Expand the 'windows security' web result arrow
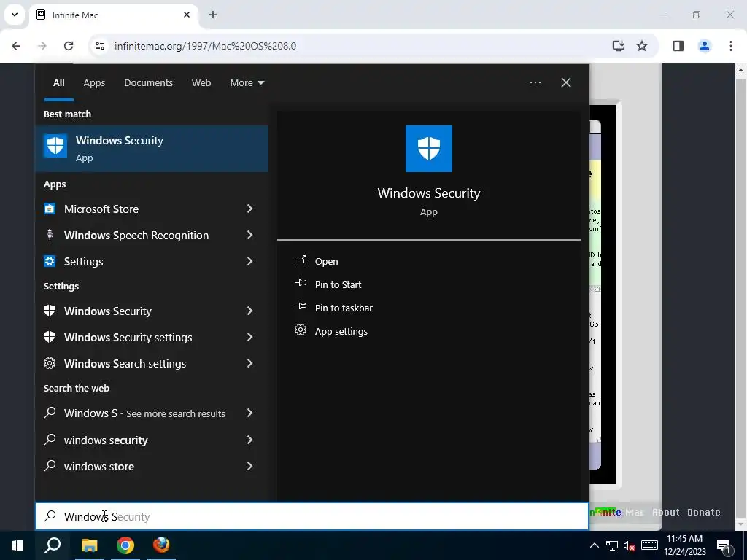 249,440
